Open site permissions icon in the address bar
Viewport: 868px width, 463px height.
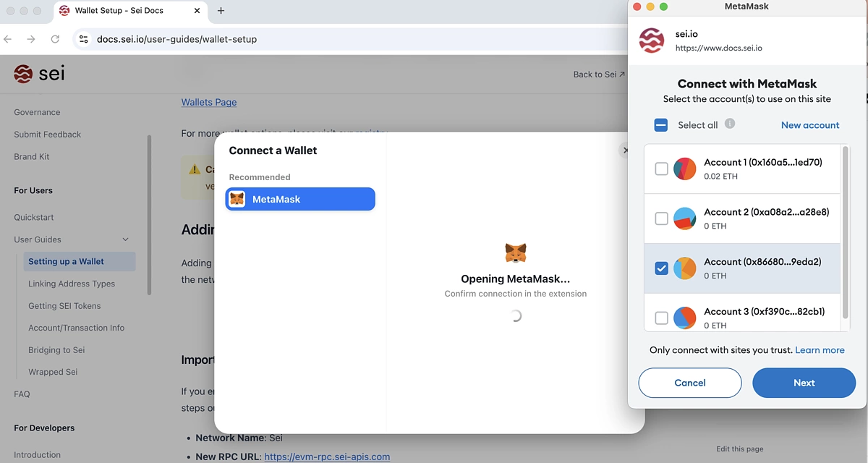coord(83,39)
